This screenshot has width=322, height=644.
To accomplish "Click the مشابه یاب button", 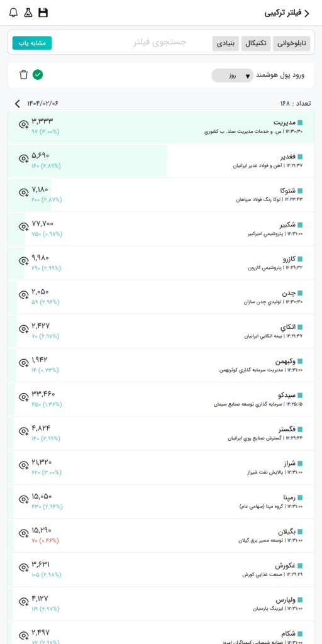I will [x=32, y=43].
